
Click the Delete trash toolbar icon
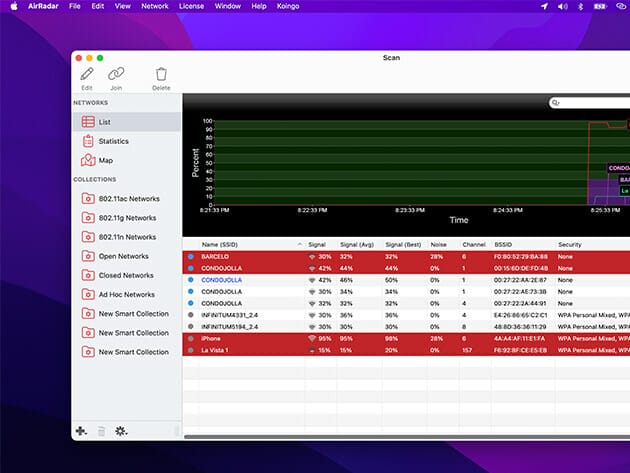pyautogui.click(x=161, y=74)
